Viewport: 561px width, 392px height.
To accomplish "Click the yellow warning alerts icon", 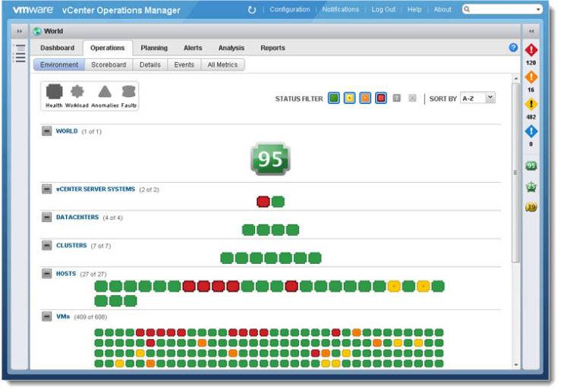I will [x=531, y=105].
